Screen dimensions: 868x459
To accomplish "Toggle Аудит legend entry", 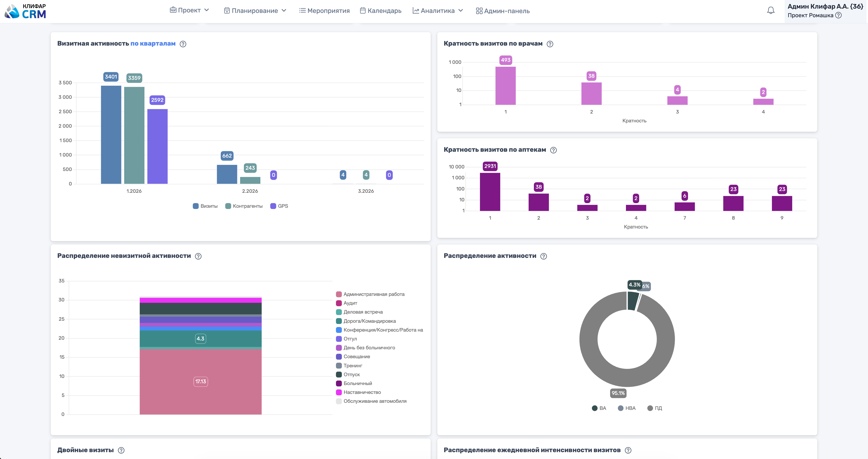I will point(346,303).
